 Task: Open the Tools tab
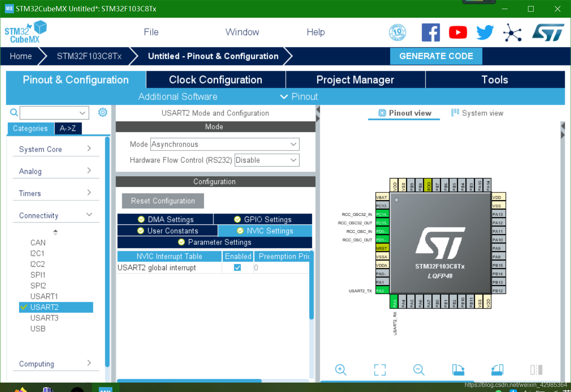[x=495, y=80]
